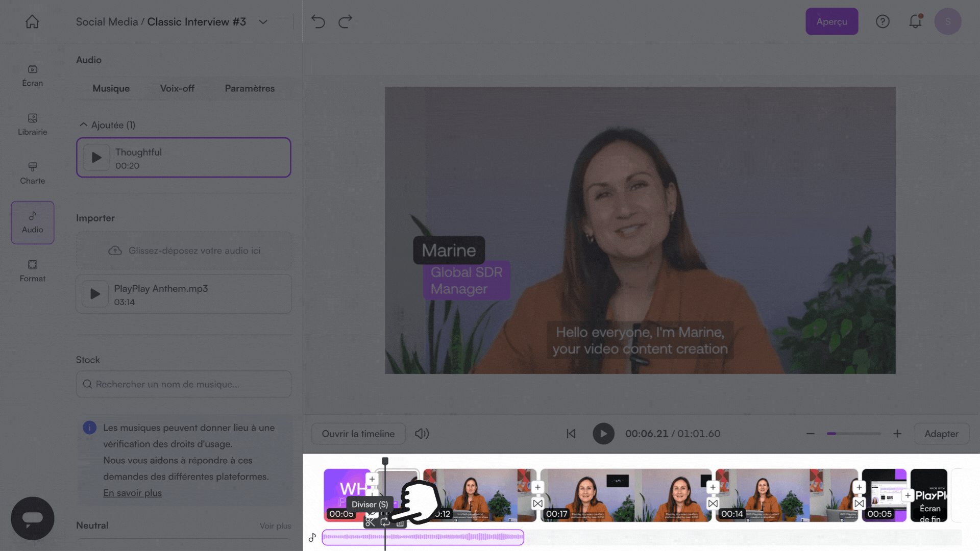The image size is (980, 551).
Task: Open the project name dropdown chevron
Action: 263,22
